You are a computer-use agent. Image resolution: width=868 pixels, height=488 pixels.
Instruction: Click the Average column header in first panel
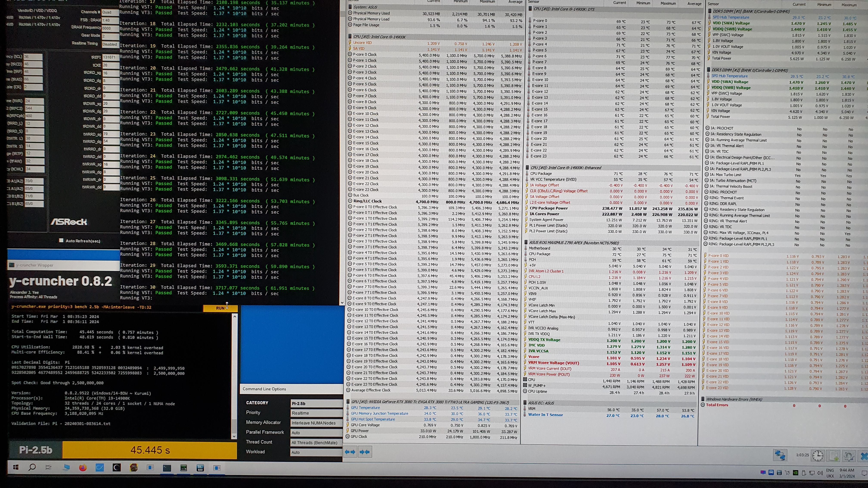tap(515, 2)
